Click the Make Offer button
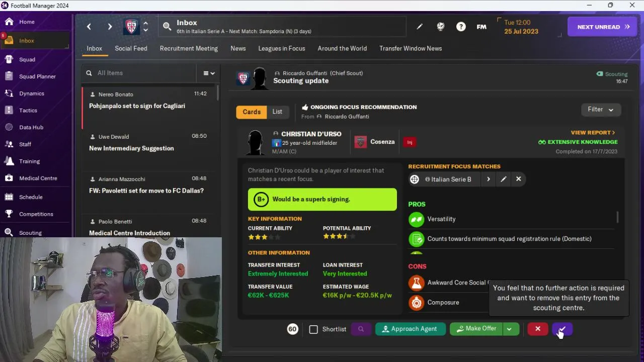This screenshot has height=362, width=644. click(x=476, y=329)
